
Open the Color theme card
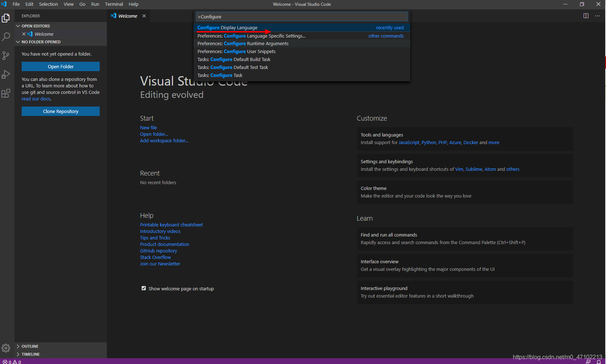click(465, 192)
